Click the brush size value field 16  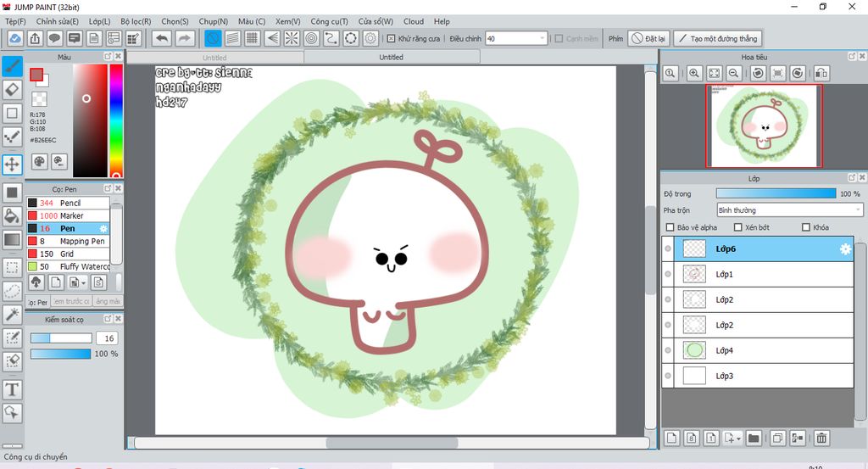[x=108, y=338]
